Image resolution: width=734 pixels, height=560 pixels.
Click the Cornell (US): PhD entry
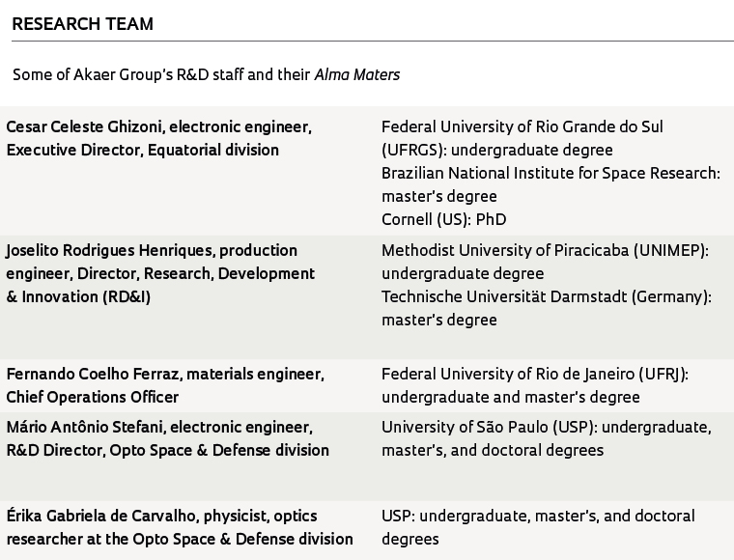point(443,219)
